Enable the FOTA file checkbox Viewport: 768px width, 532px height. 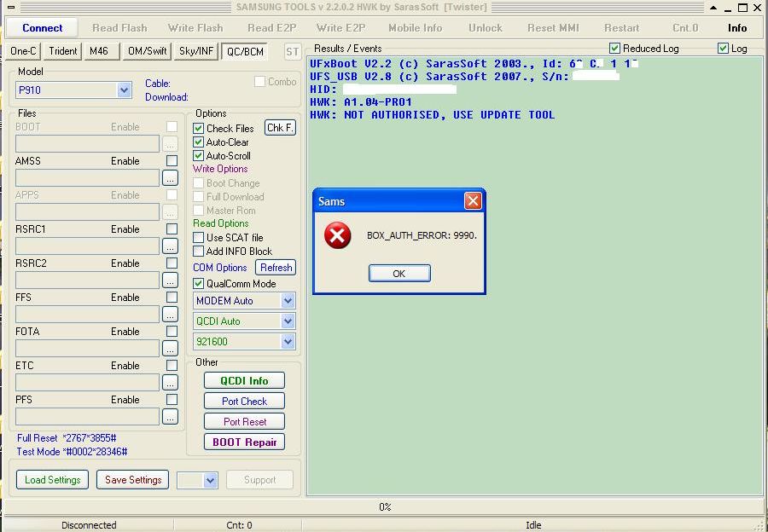pos(172,331)
